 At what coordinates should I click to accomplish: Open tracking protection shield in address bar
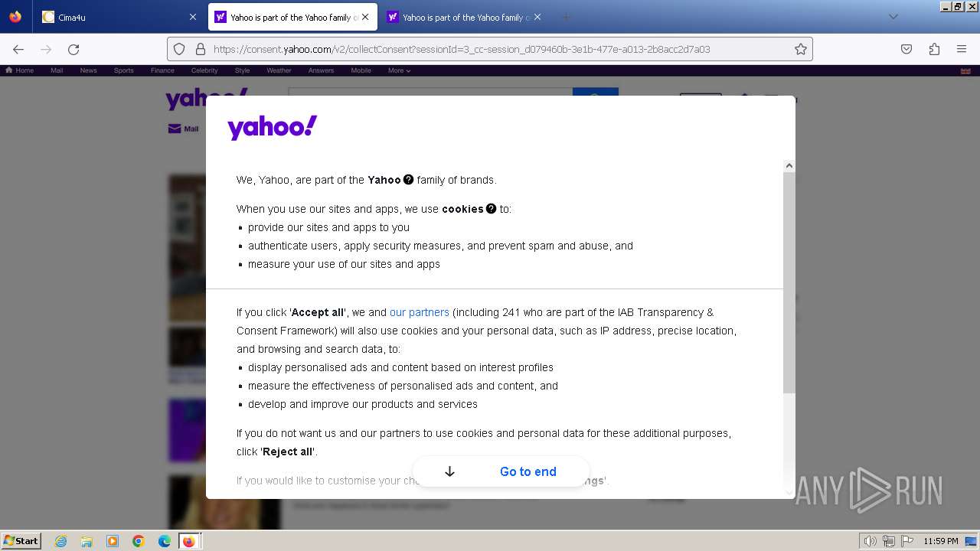tap(179, 49)
